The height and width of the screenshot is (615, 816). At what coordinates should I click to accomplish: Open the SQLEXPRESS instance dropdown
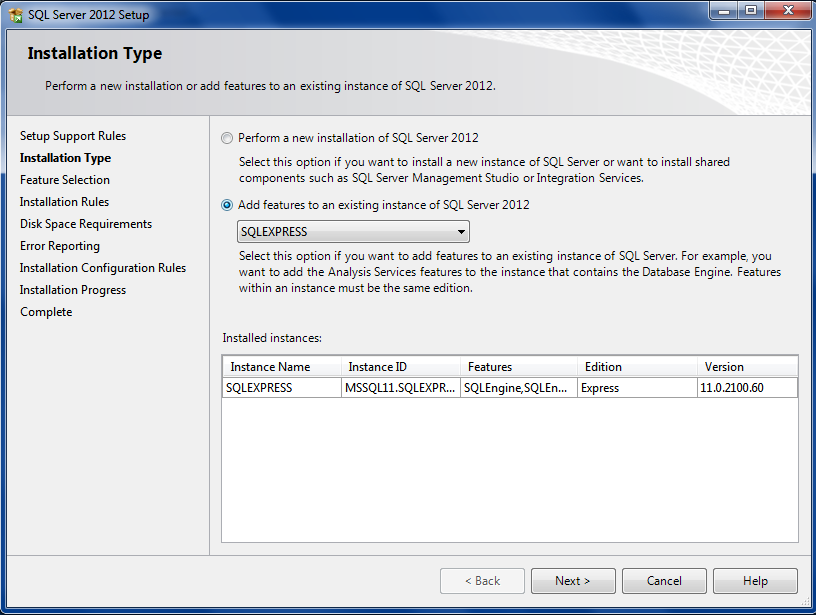coord(353,232)
